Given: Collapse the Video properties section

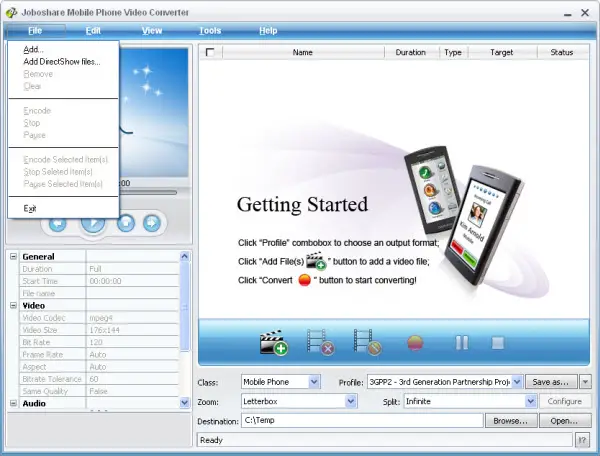Looking at the screenshot, I should tap(13, 305).
